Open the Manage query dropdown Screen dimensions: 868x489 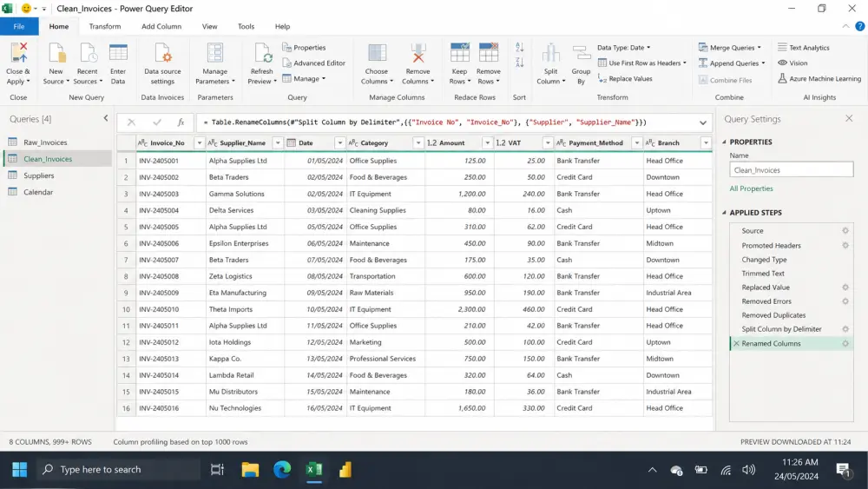(304, 79)
